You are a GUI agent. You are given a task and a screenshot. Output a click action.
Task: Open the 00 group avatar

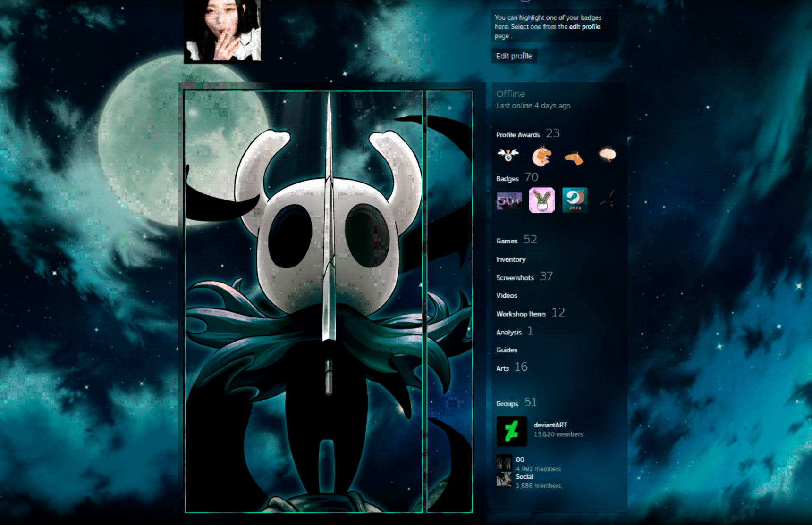[504, 462]
